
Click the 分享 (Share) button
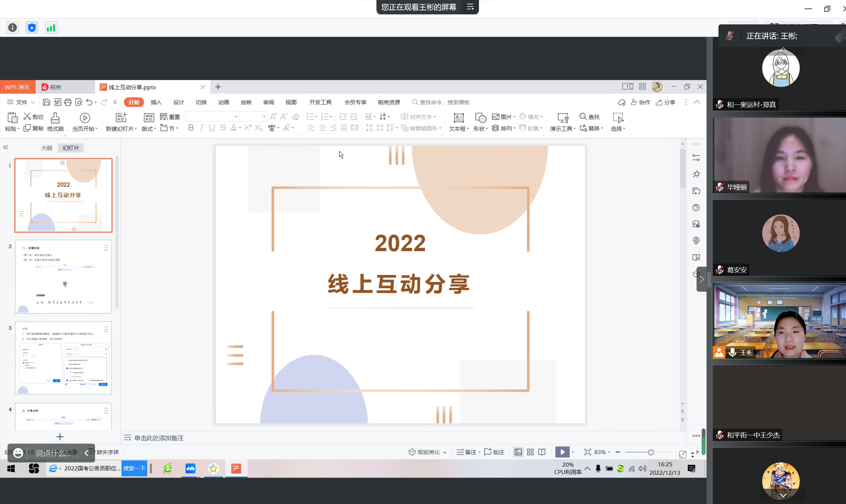[x=666, y=102]
